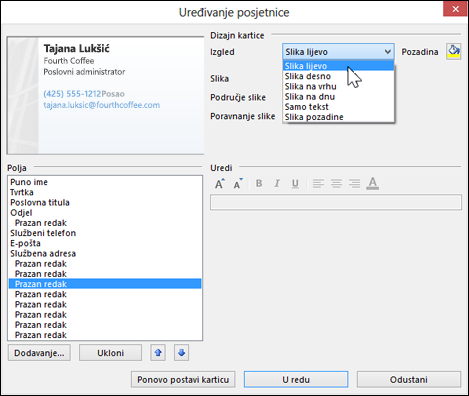Align text right in Uredi toolbar
Viewport: 469px width, 396px height.
354,183
